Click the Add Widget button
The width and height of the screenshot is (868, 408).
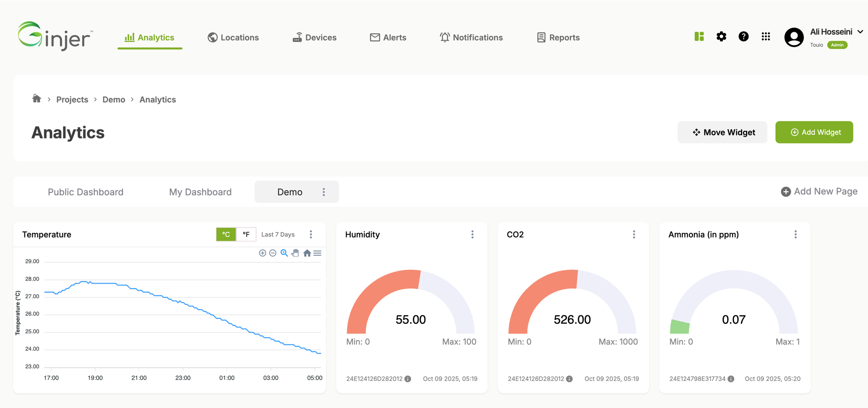[814, 132]
